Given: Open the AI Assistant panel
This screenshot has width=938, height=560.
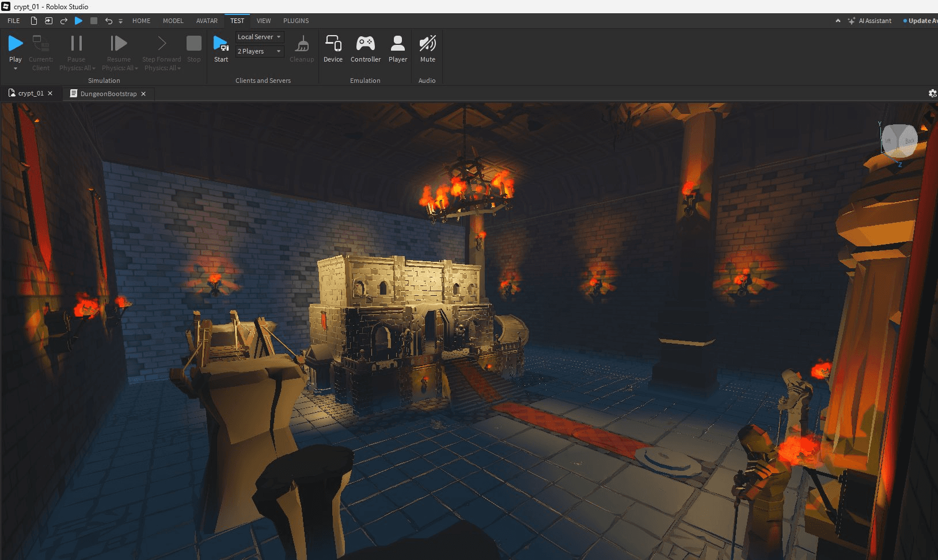Looking at the screenshot, I should coord(869,21).
